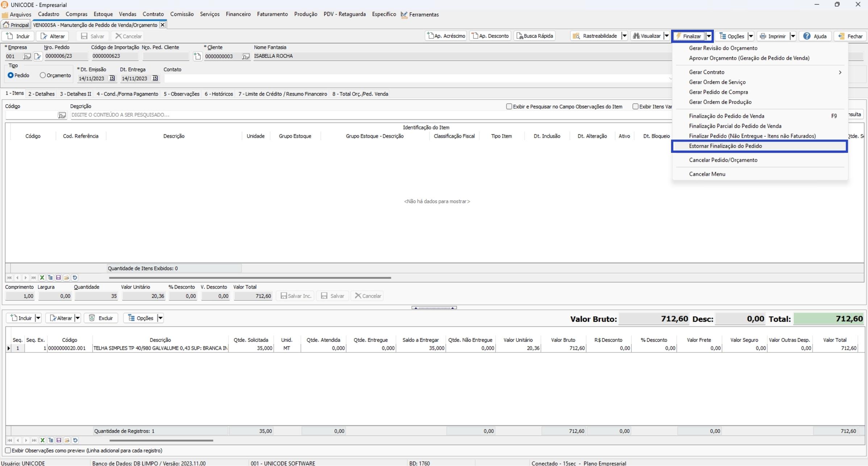Click the Busca Rápida toolbar icon
This screenshot has width=868, height=466.
[x=520, y=36]
